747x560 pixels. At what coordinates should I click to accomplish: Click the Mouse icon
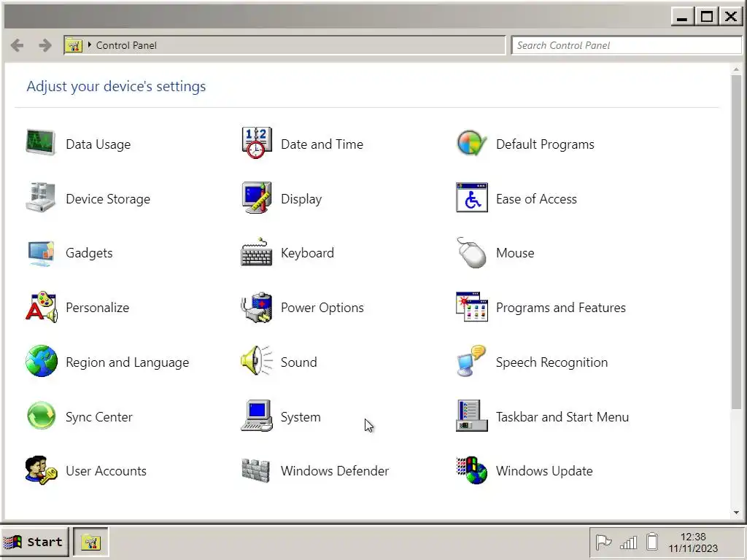tap(472, 252)
